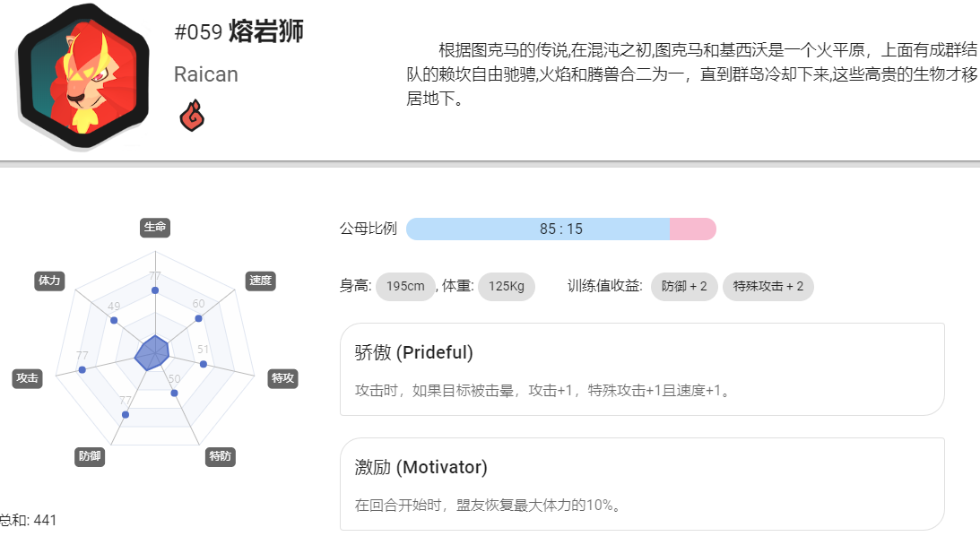Click the pink female portion of gender ratio bar
The height and width of the screenshot is (545, 980).
[x=693, y=229]
